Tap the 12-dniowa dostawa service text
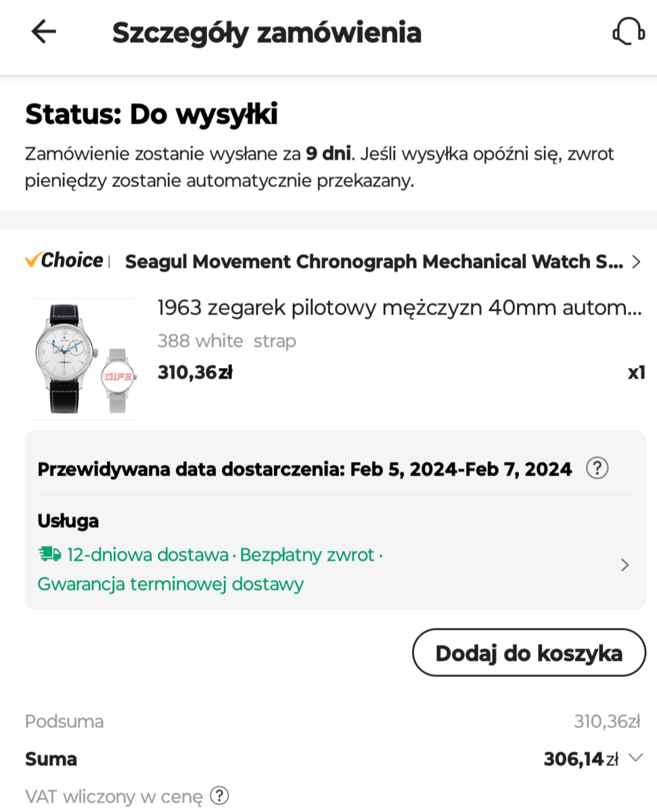 [148, 555]
